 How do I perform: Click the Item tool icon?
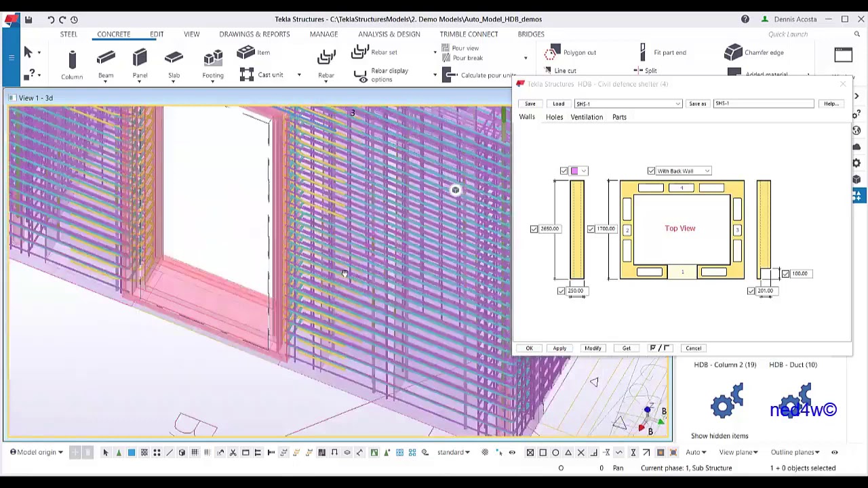click(245, 52)
